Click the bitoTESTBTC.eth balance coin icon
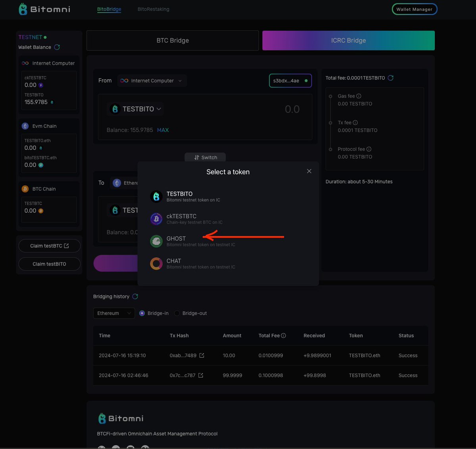 [41, 165]
